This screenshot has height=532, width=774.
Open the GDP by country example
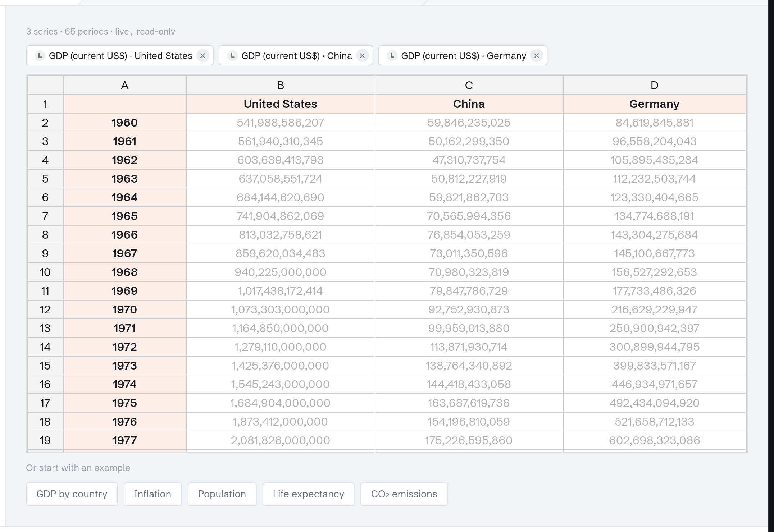click(x=72, y=494)
